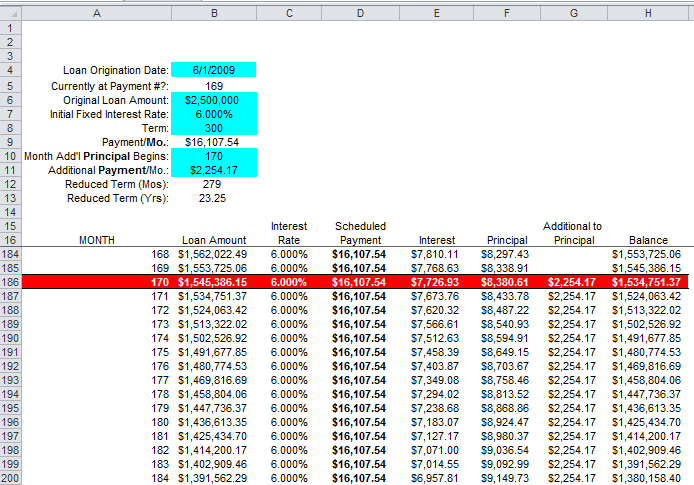Image resolution: width=694 pixels, height=485 pixels.
Task: Click highlighted loan amount $1,545,386.15
Action: click(212, 282)
